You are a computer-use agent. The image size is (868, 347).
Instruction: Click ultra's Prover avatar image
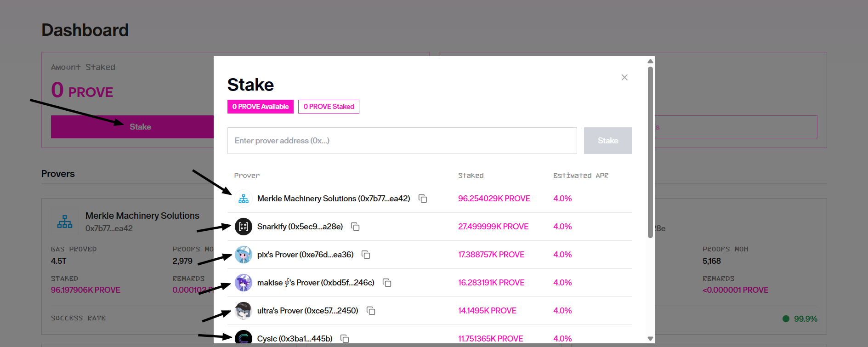tap(244, 311)
